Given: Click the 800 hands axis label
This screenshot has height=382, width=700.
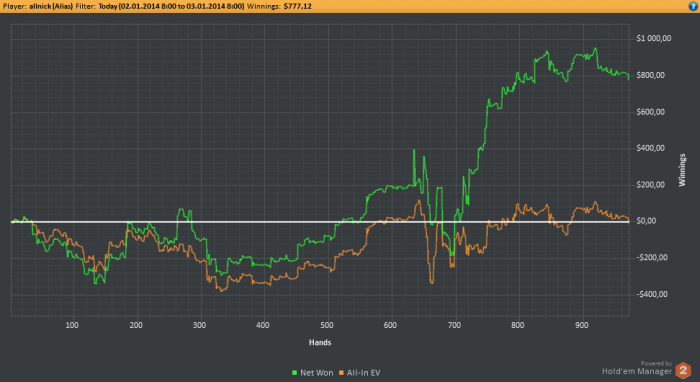Looking at the screenshot, I should [518, 325].
